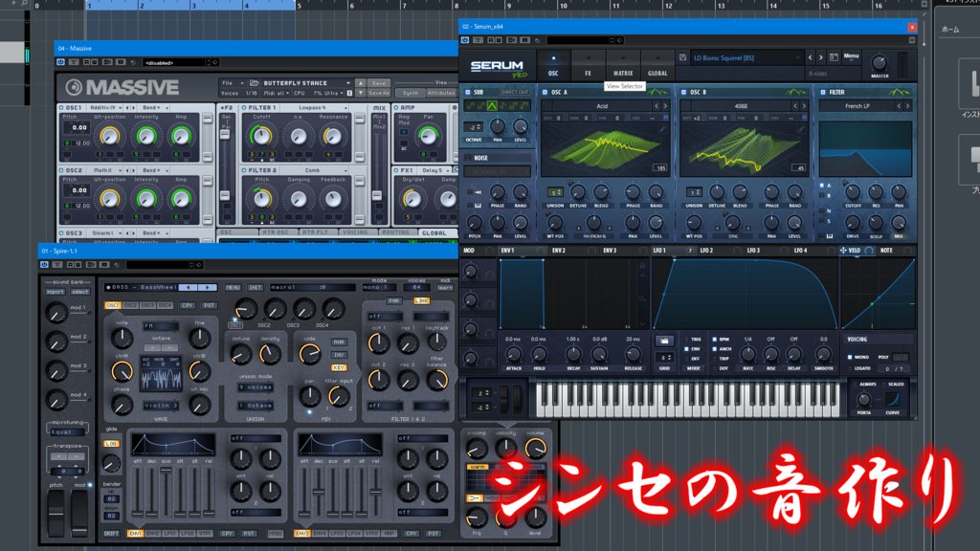Toggle Massive OSC1 power switch

pyautogui.click(x=61, y=107)
